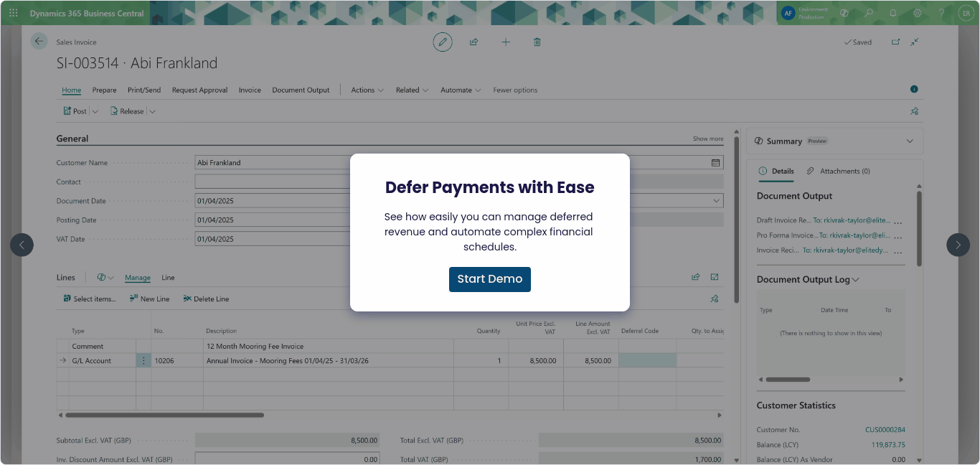This screenshot has width=980, height=465.
Task: Open the dropdown right of Document Date
Action: (715, 201)
